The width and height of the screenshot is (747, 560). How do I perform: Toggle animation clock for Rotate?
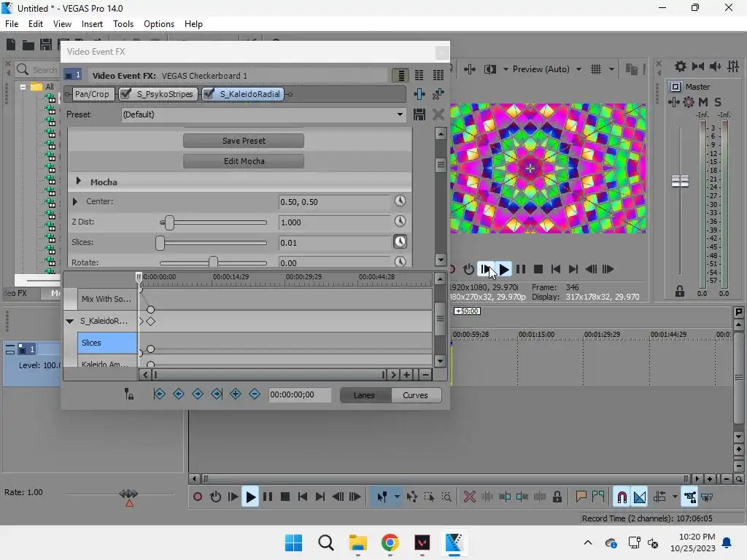tap(400, 262)
